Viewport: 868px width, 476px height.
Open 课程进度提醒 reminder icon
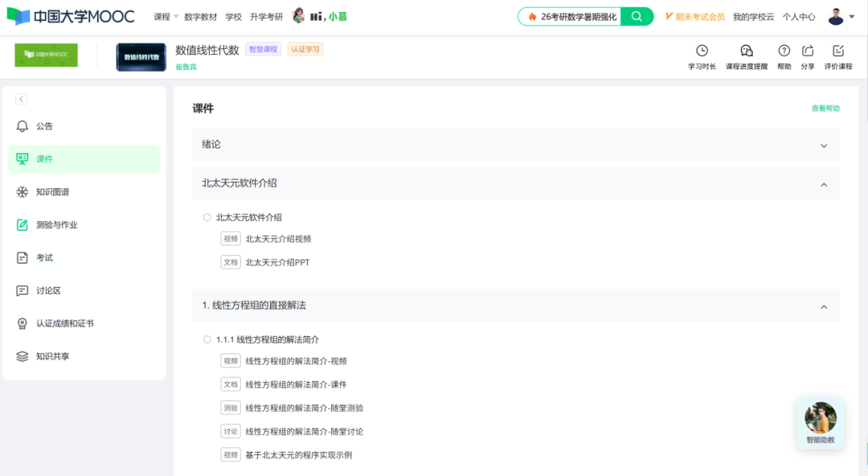coord(747,51)
